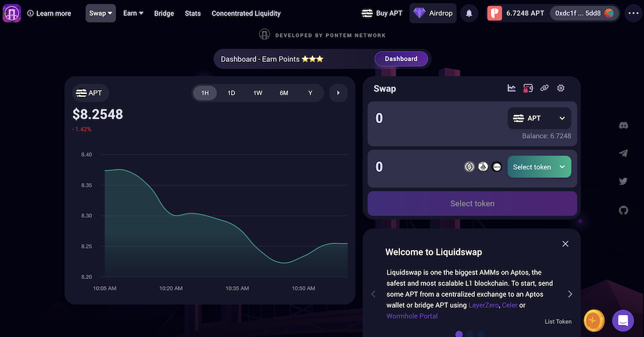
Task: Open the green Select token dropdown
Action: pos(539,167)
